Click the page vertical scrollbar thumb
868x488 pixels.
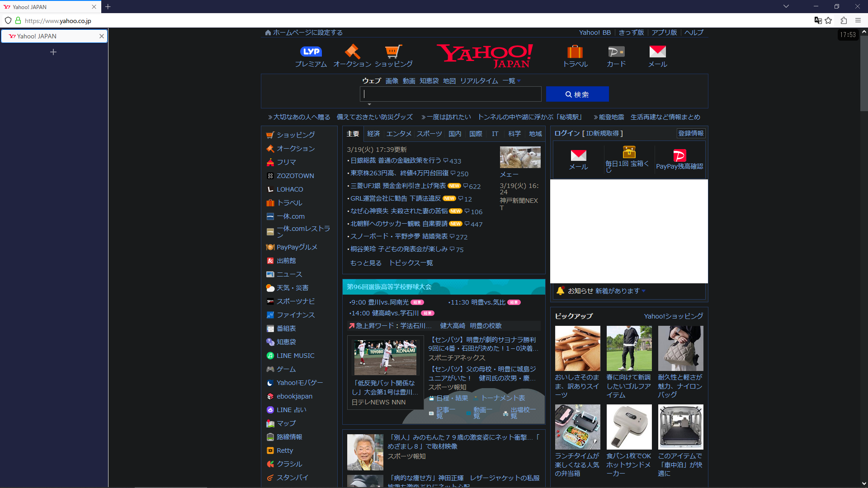pos(864,72)
